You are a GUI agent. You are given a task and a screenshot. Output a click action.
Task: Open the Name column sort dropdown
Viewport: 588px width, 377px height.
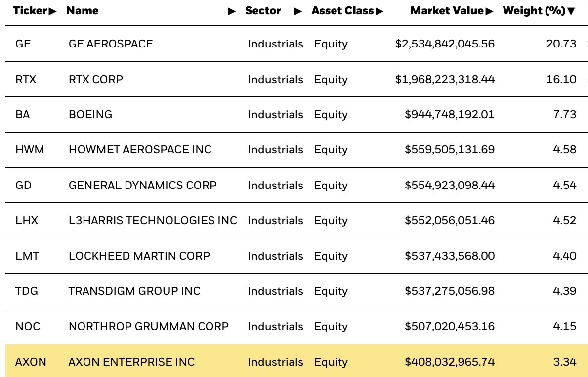pos(232,11)
